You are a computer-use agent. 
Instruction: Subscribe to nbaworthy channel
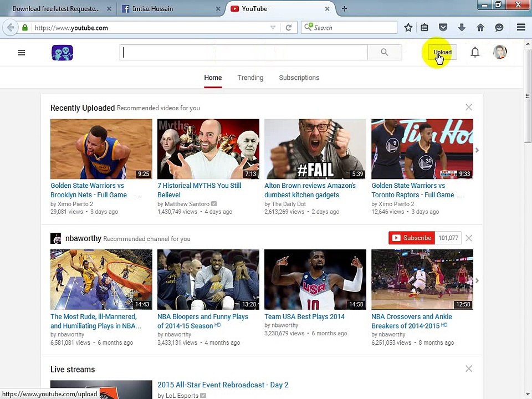412,238
